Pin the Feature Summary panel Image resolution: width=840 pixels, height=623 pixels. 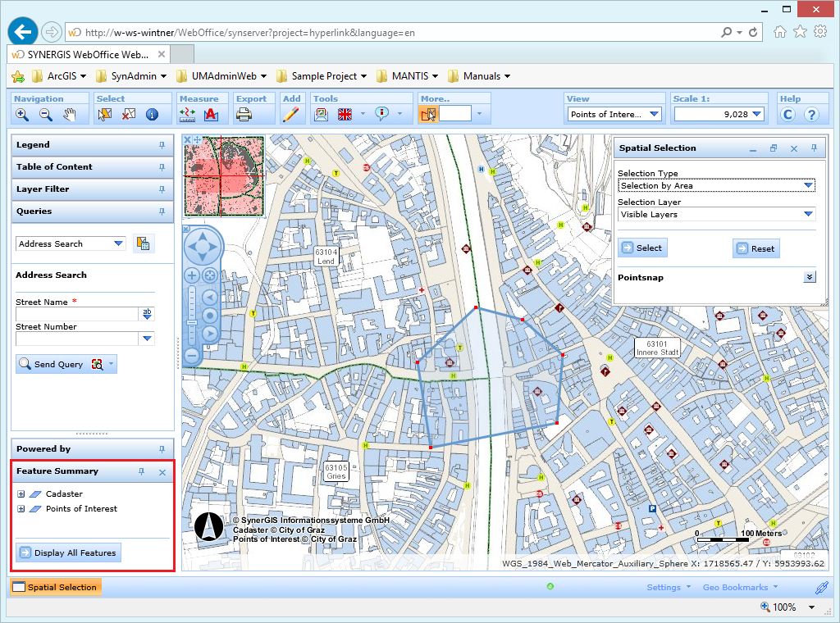pyautogui.click(x=141, y=471)
